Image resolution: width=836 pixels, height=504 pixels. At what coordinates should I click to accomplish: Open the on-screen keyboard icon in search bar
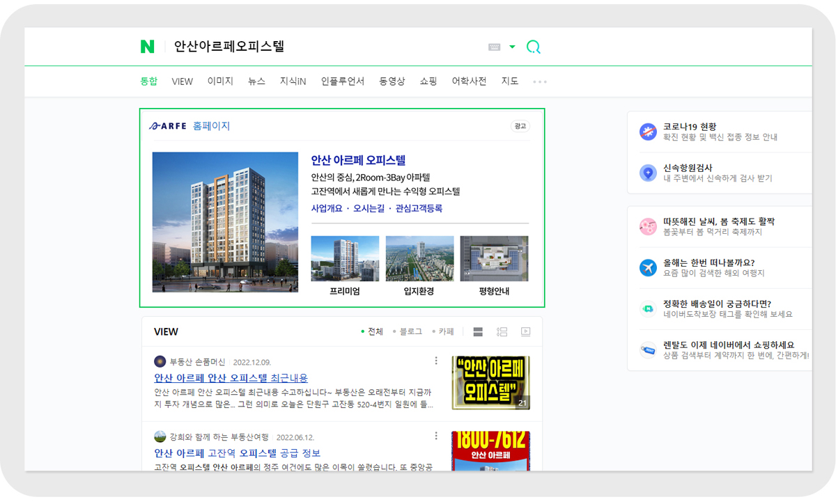tap(495, 47)
